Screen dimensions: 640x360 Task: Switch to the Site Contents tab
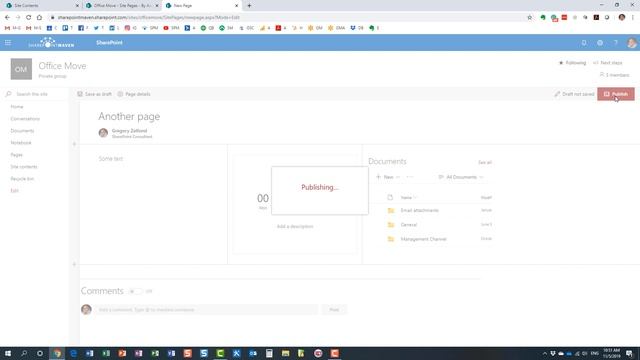41,6
